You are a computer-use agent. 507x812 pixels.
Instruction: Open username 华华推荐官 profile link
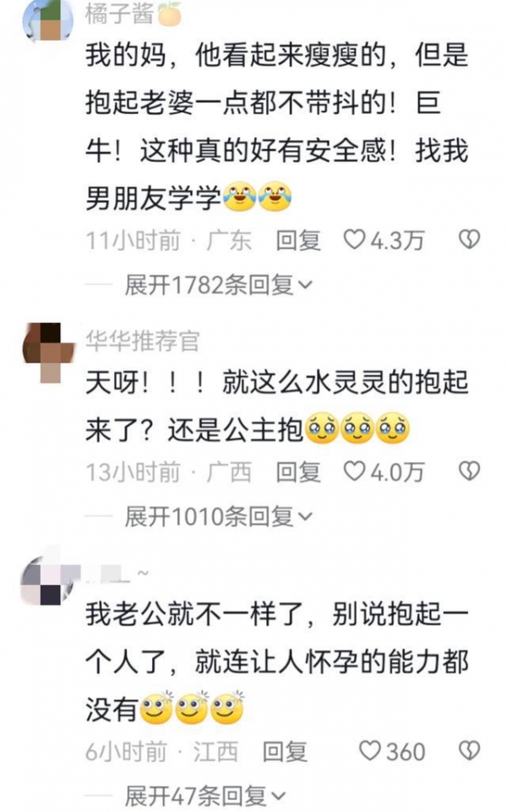[x=143, y=341]
